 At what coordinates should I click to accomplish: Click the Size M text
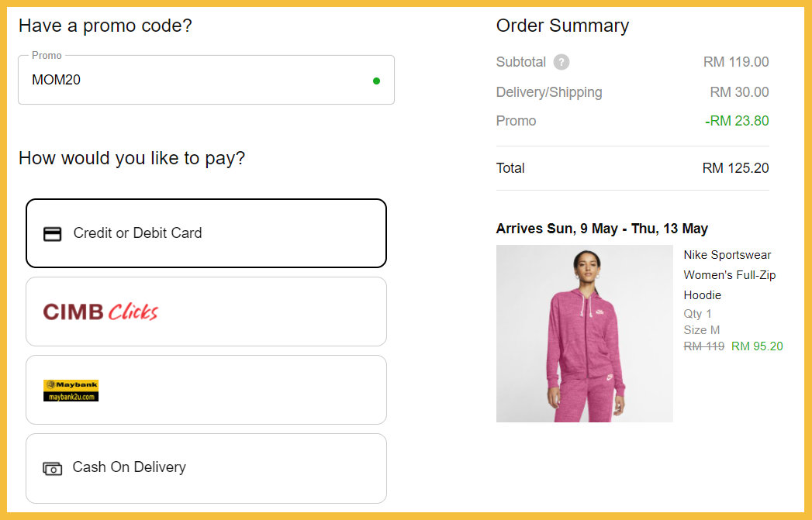pyautogui.click(x=701, y=330)
